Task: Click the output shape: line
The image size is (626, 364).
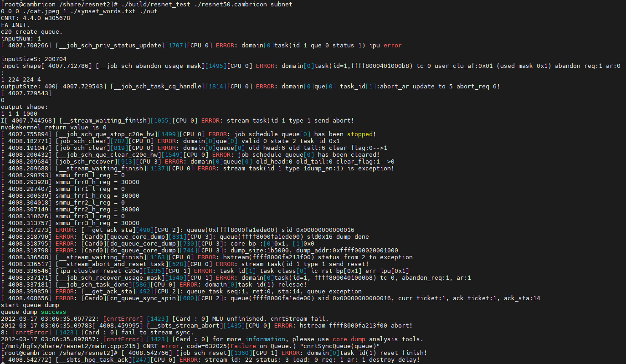Action: tap(24, 107)
